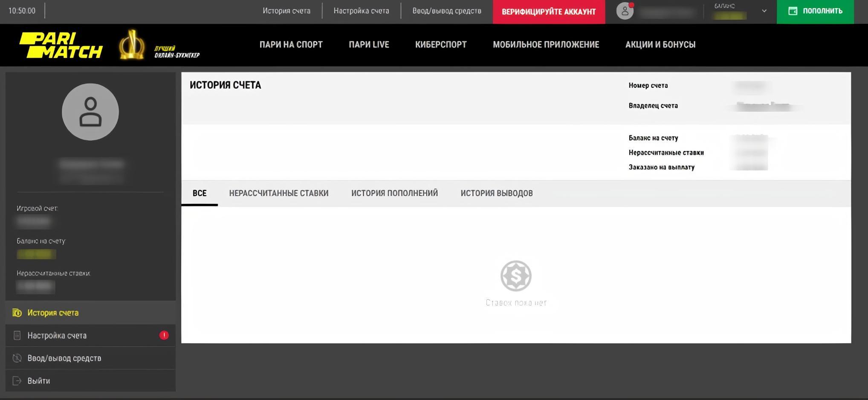
Task: Click the coin icon beside История счета
Action: pyautogui.click(x=17, y=313)
